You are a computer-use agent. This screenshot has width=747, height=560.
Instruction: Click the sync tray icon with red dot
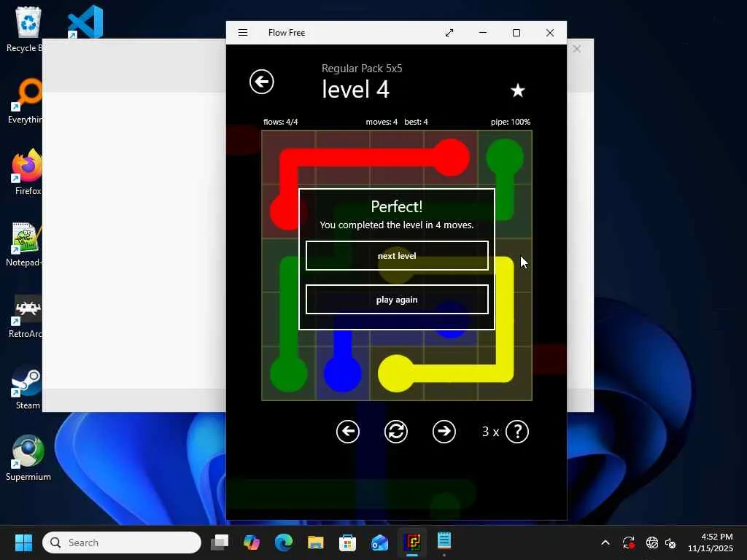628,542
